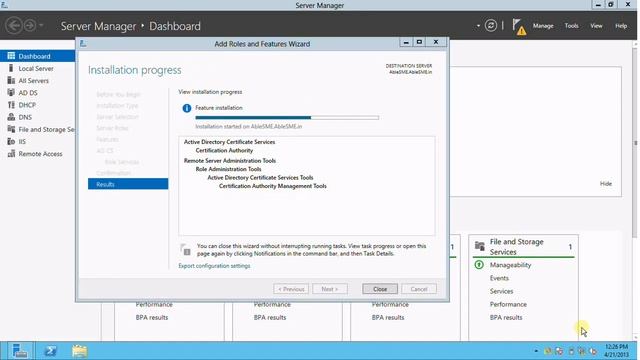Click Services in File and Storage tile
This screenshot has width=640, height=360.
(x=501, y=291)
